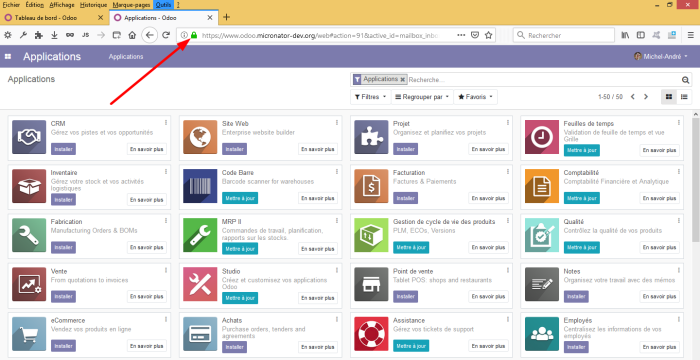The width and height of the screenshot is (700, 360).
Task: Click Mettre à jour for Code Barre
Action: (240, 198)
